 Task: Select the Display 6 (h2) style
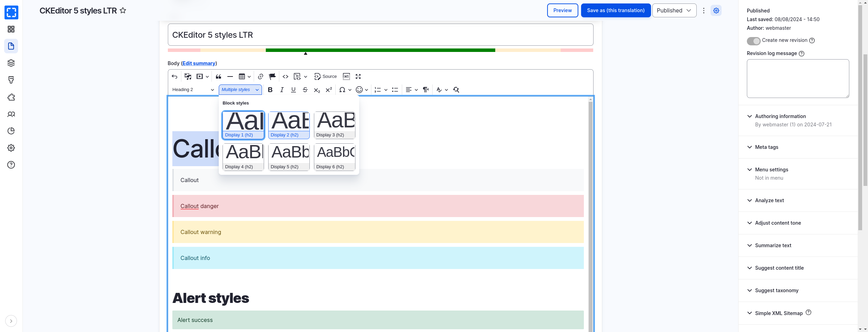(x=335, y=157)
